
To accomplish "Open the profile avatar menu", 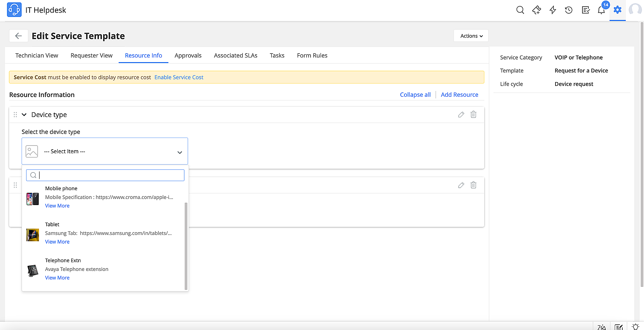I will [x=635, y=10].
